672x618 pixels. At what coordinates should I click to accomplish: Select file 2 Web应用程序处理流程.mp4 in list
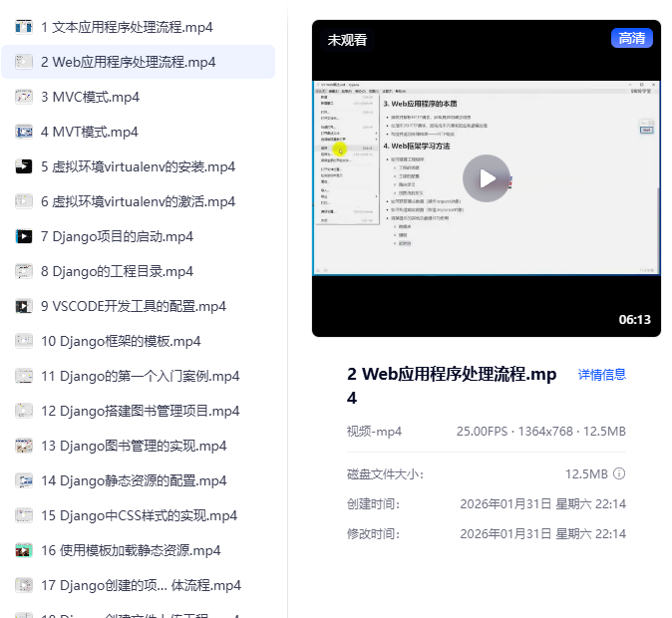point(138,62)
